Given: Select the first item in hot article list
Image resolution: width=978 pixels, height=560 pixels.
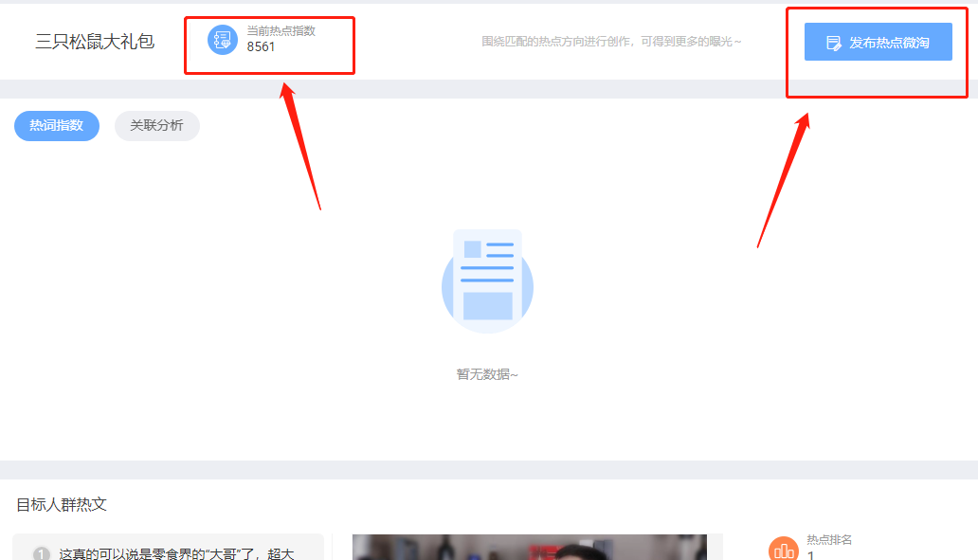Looking at the screenshot, I should point(168,548).
